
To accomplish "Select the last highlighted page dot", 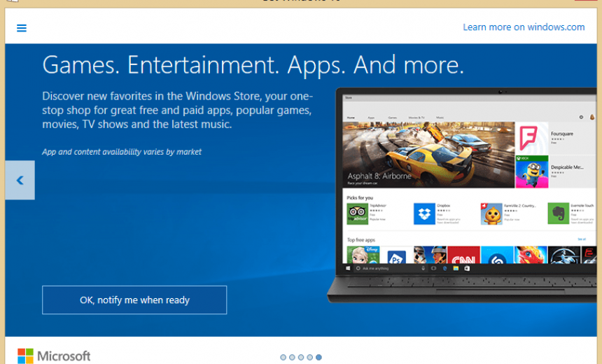I will 318,357.
